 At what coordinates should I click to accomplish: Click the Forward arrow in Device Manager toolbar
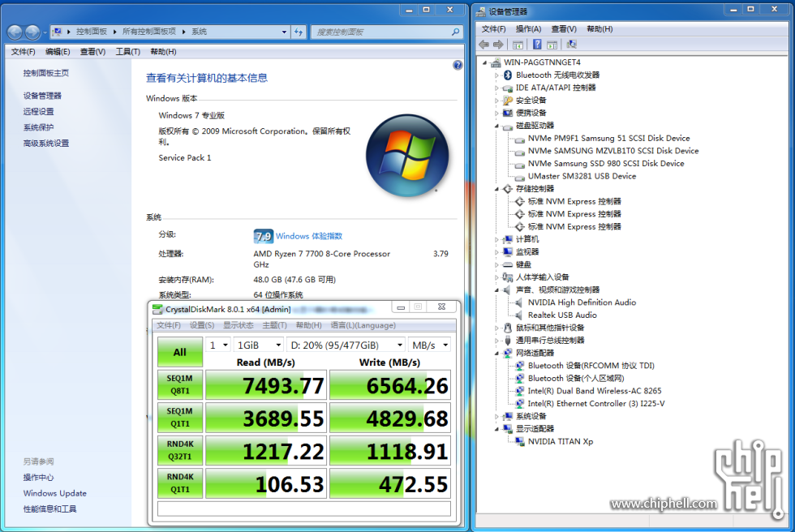498,45
